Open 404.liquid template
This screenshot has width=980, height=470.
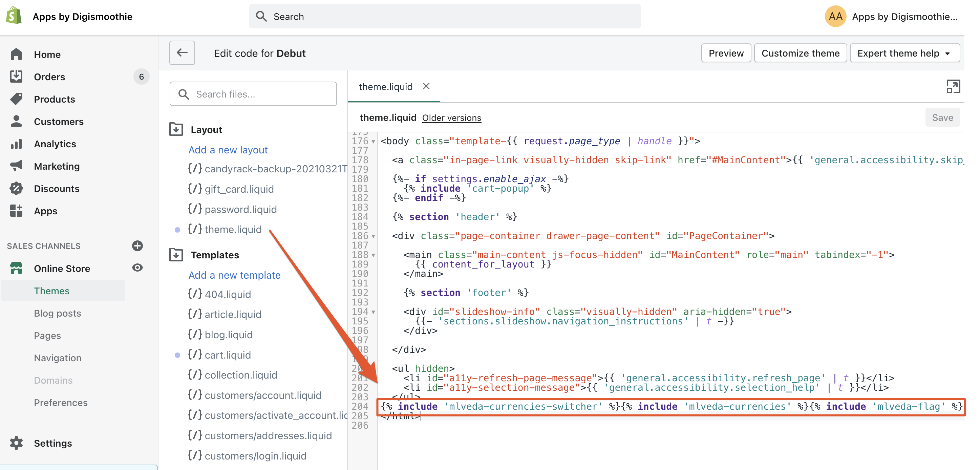[219, 294]
